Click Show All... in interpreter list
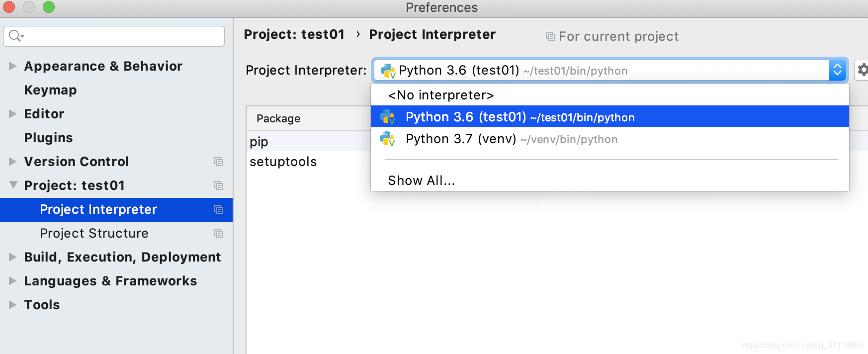Screen dimensions: 868x354 tap(421, 180)
